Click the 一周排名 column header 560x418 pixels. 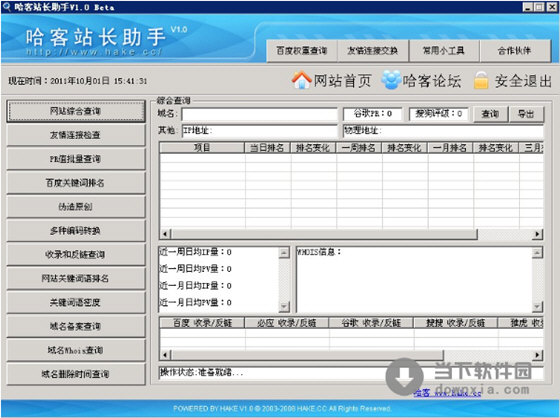click(x=359, y=148)
